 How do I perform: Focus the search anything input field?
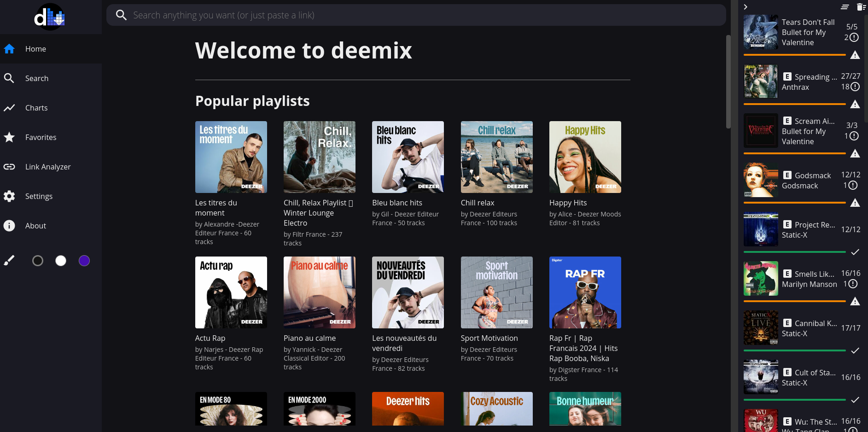pos(414,15)
